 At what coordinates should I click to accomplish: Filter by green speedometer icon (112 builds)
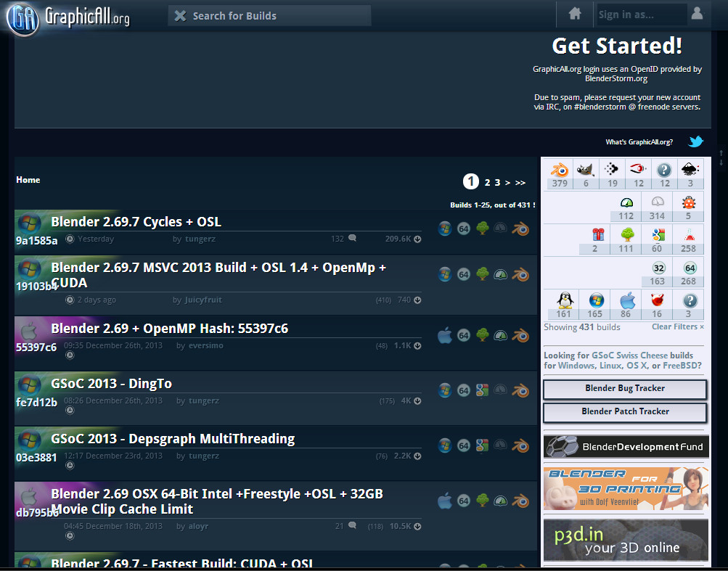626,202
